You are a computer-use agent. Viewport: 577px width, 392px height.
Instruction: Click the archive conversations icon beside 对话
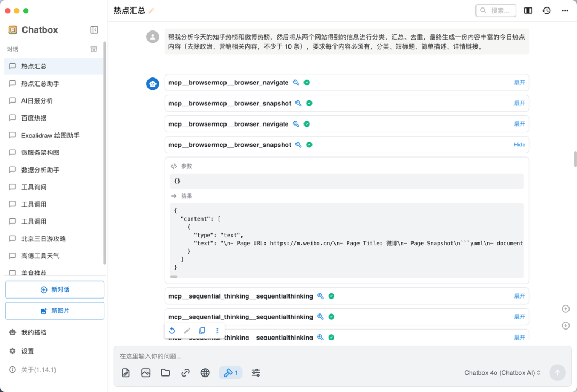coord(94,49)
